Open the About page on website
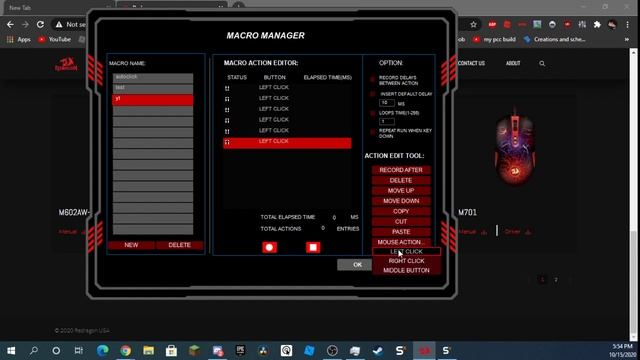Screen dimensions: 640x360 click(513, 63)
